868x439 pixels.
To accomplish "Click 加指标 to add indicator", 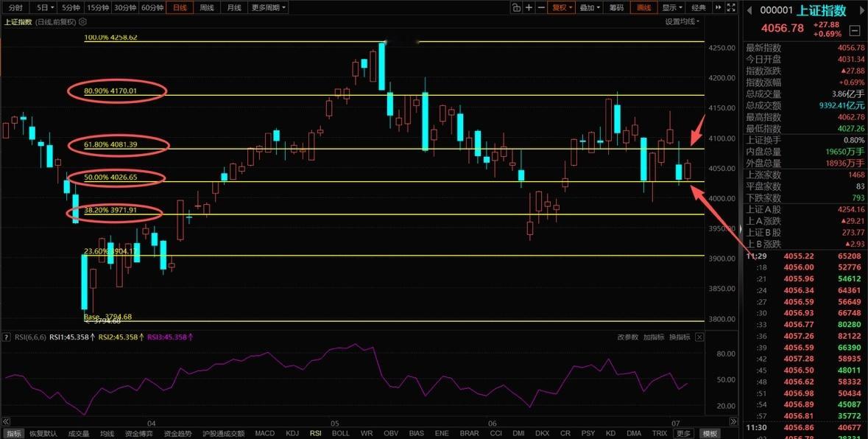I will (654, 337).
